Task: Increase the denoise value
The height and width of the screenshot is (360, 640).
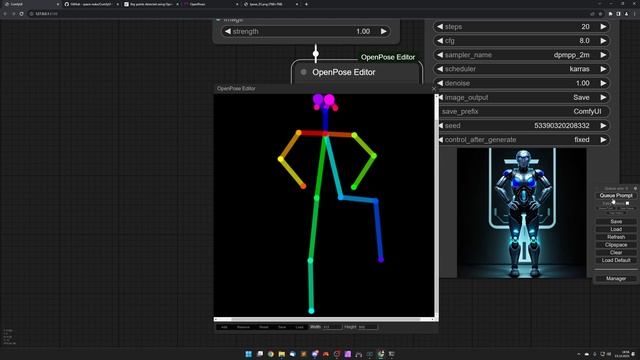Action: [603, 83]
